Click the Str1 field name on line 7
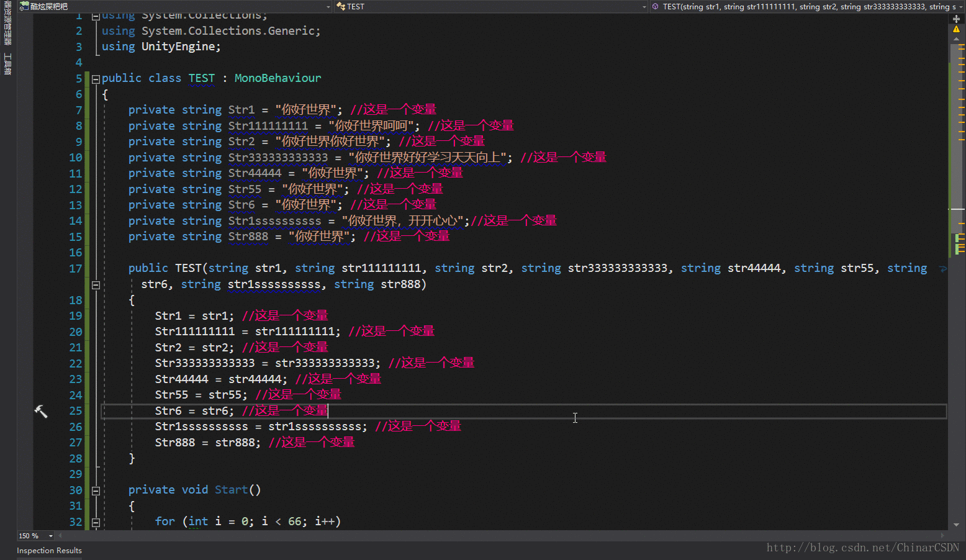Image resolution: width=966 pixels, height=560 pixels. pos(241,110)
